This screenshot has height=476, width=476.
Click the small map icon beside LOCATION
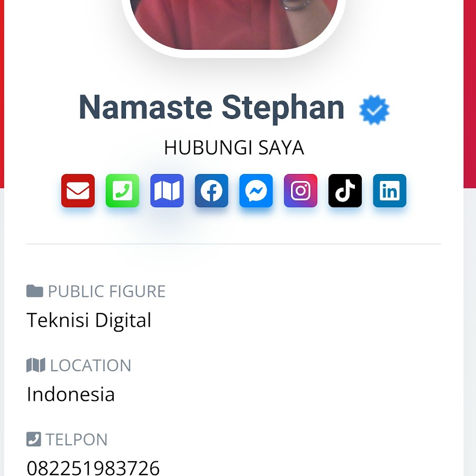pyautogui.click(x=36, y=365)
